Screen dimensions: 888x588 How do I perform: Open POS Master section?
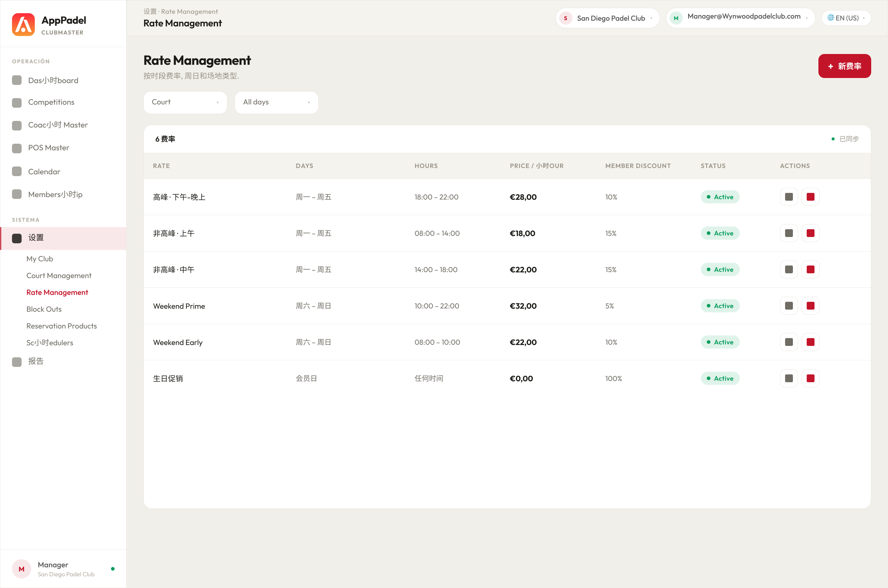(63, 148)
